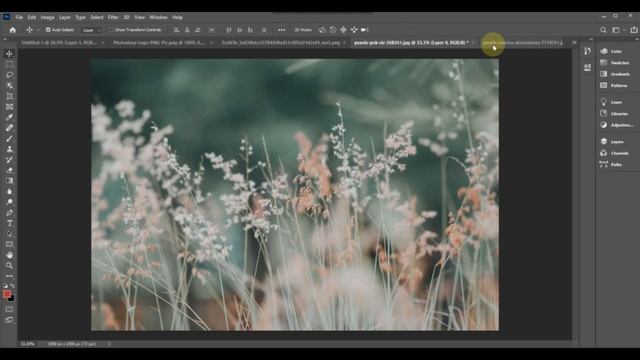Screen dimensions: 640x360
Task: Open the Layers panel
Action: pos(616,142)
